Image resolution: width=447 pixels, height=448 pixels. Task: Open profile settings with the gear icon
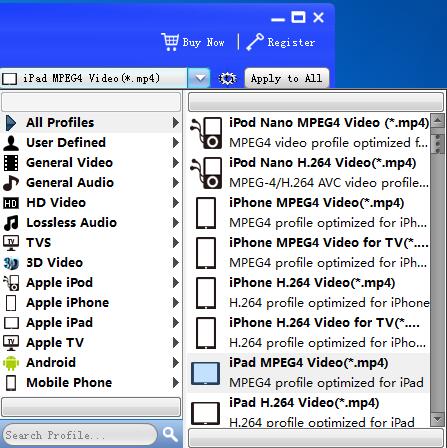tap(227, 79)
